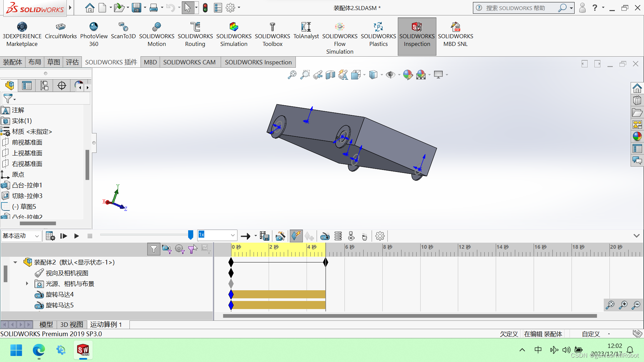Select Zoom to Area tool

pos(305,75)
